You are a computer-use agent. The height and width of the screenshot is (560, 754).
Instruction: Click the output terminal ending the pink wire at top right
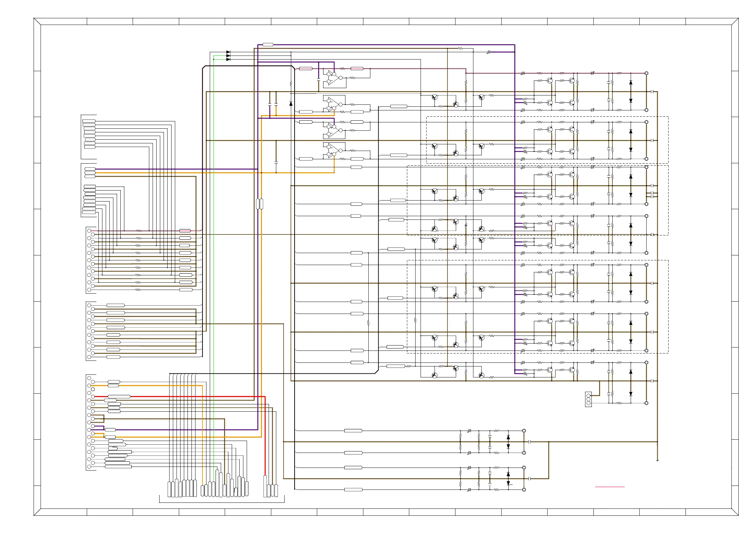click(x=646, y=73)
